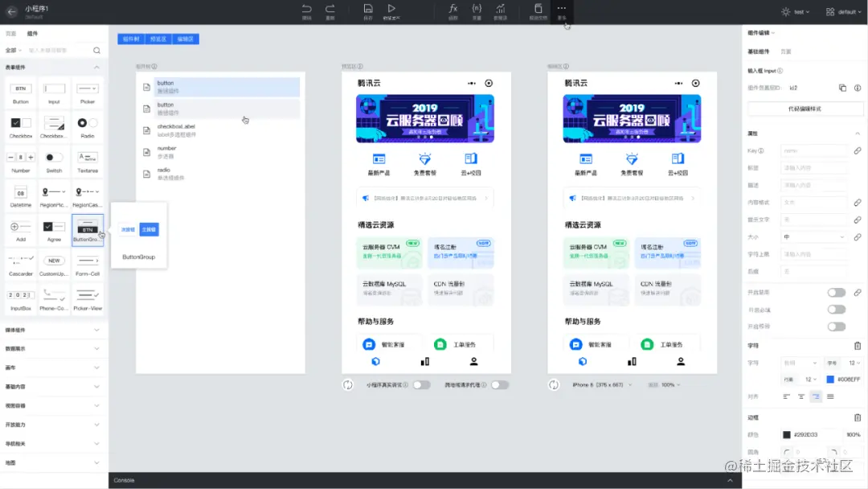
Task: Select the Picker-View component tile
Action: pyautogui.click(x=88, y=300)
